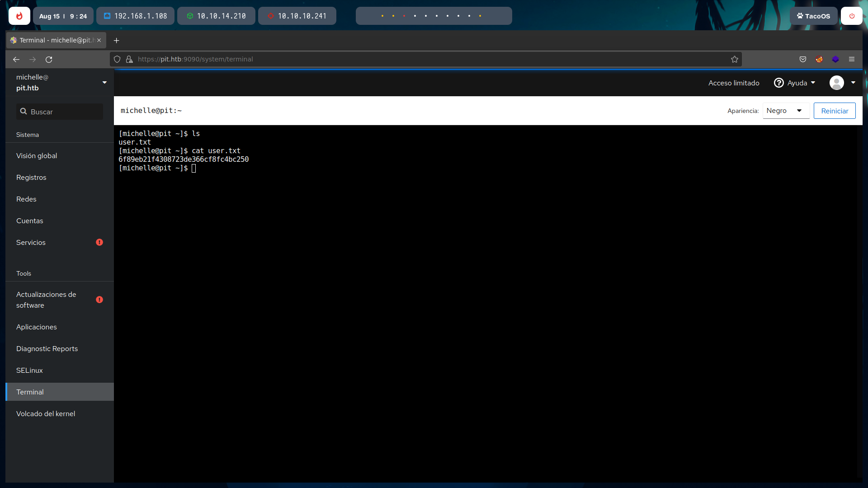Bookmark page with the star icon
The height and width of the screenshot is (488, 868).
[x=735, y=59]
